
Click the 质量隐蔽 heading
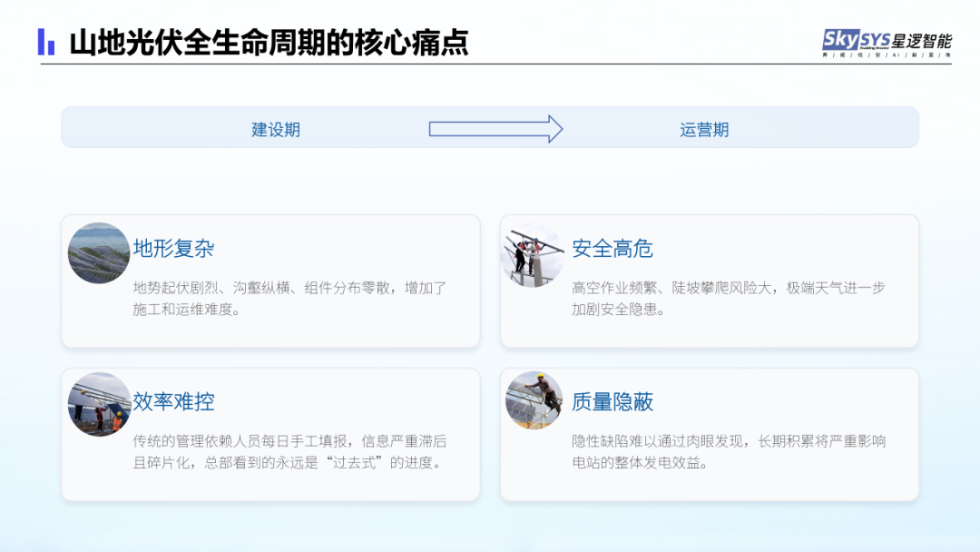coord(612,401)
